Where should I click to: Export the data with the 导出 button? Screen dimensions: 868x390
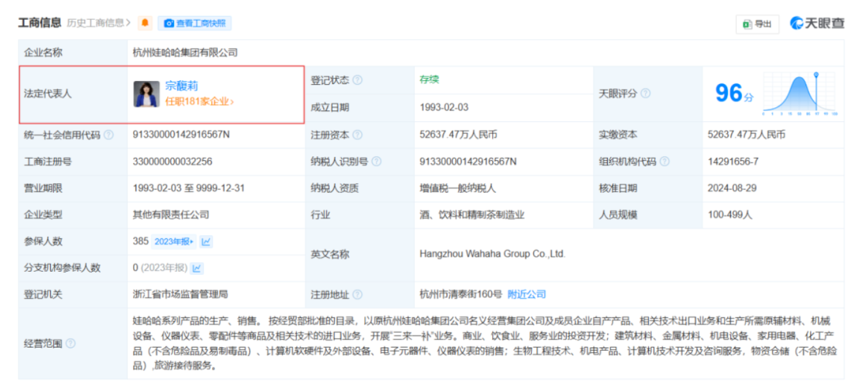pyautogui.click(x=757, y=24)
